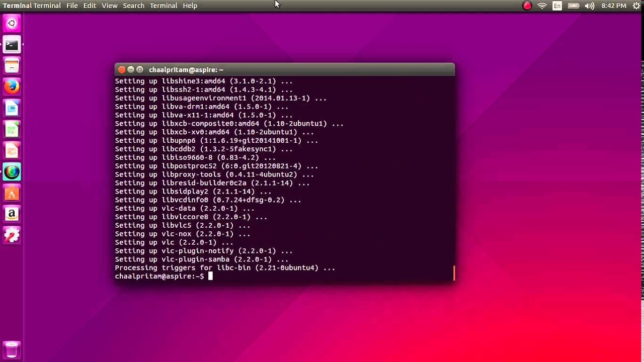Click the line 'Setting up libvlccore8'
This screenshot has width=644, height=362.
[x=191, y=217]
